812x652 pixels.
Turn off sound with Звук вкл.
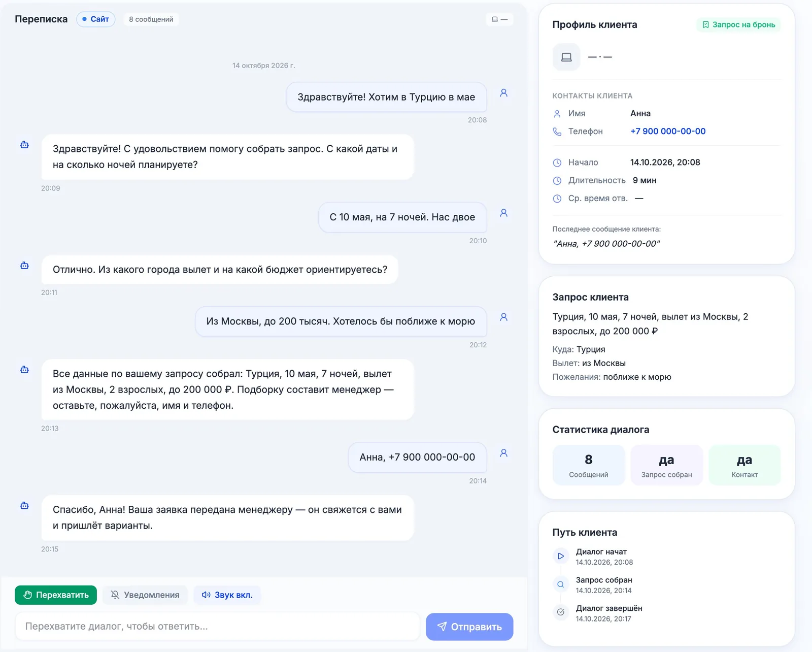coord(227,595)
